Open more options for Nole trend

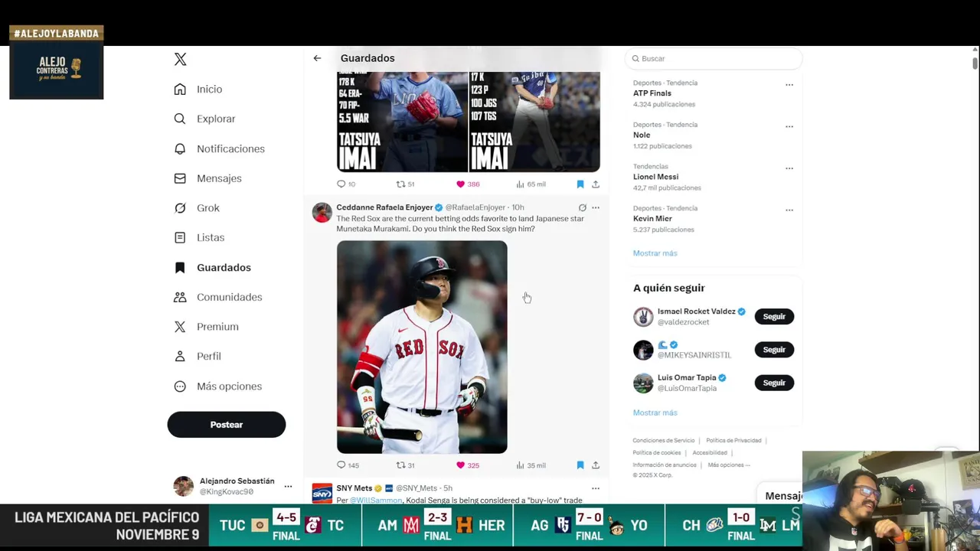[789, 126]
